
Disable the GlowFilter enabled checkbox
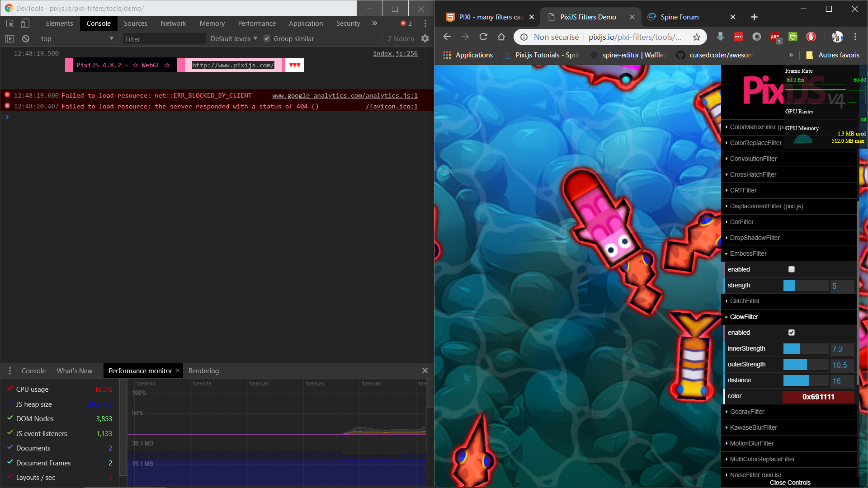tap(791, 333)
